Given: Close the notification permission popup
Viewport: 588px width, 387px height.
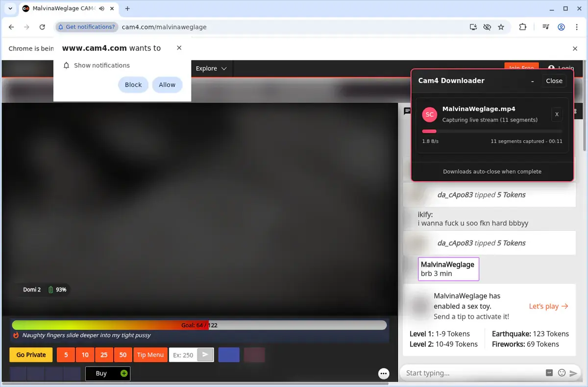Looking at the screenshot, I should 179,48.
